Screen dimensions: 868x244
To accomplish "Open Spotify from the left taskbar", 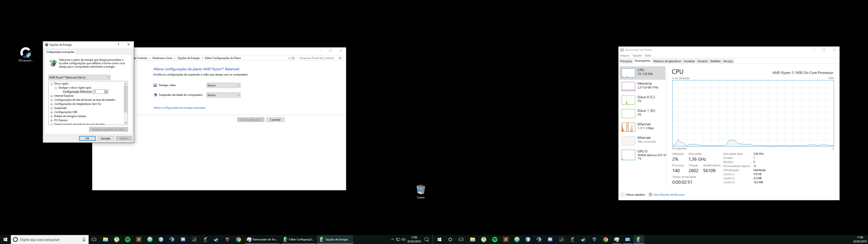I will click(x=128, y=239).
